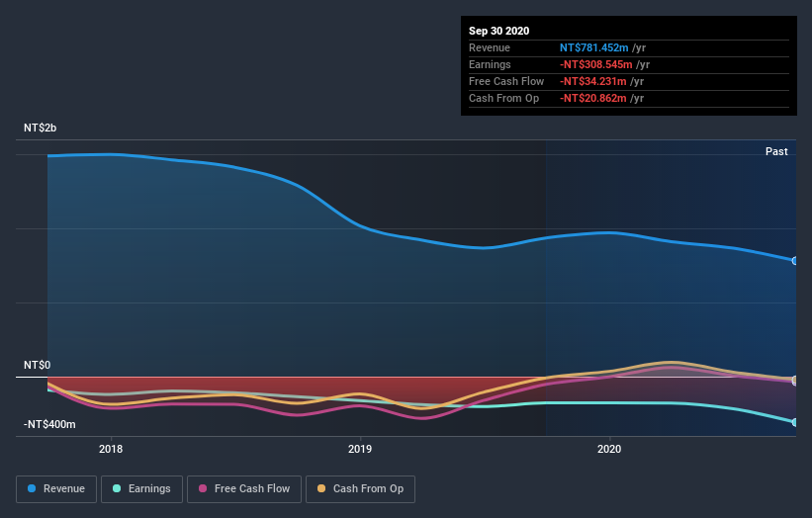Viewport: 812px width, 518px height.
Task: Click the NT$781.452m revenue value
Action: click(x=594, y=47)
